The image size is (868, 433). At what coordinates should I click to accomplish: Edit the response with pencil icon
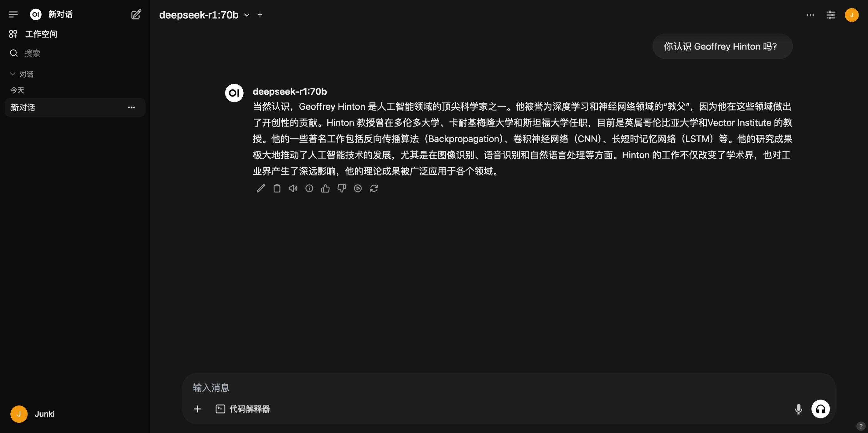point(261,188)
